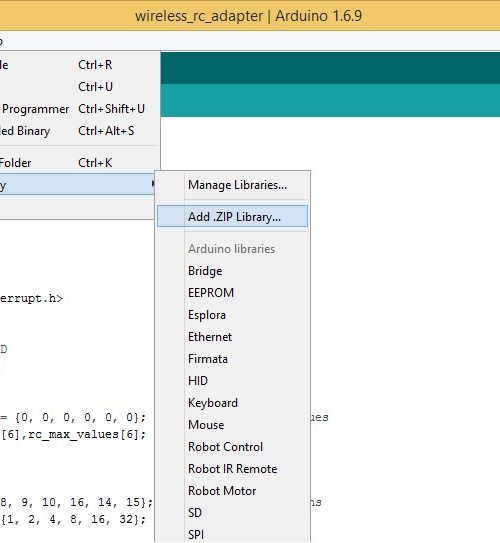Click the rc_max_values[6] code line
This screenshot has width=500, height=543.
73,434
